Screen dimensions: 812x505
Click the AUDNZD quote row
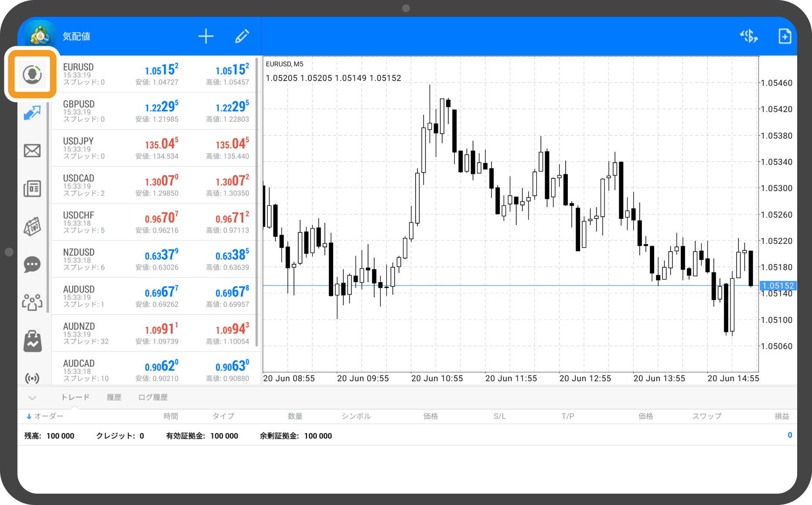tap(156, 334)
